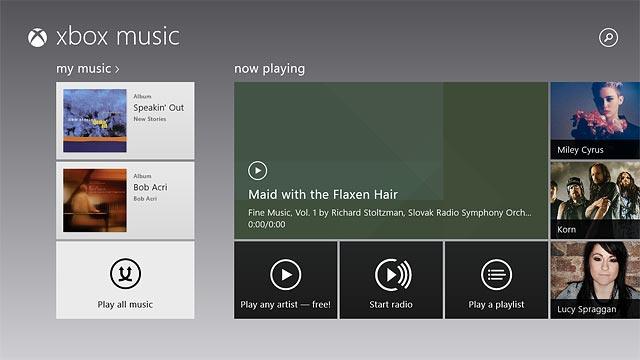Click the now playing heading
Image resolution: width=640 pixels, height=360 pixels.
click(269, 69)
